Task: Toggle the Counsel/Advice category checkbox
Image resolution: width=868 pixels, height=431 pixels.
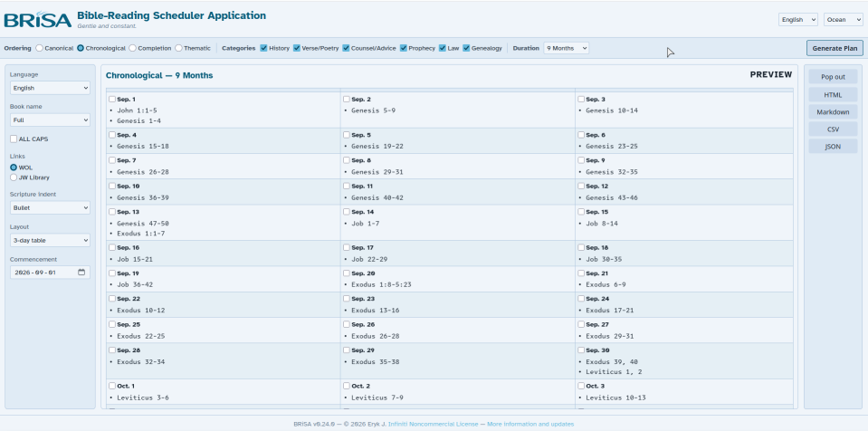Action: (346, 48)
